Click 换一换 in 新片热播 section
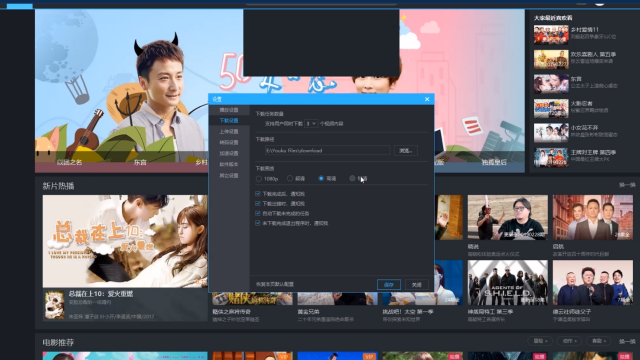The width and height of the screenshot is (640, 360). (x=627, y=185)
